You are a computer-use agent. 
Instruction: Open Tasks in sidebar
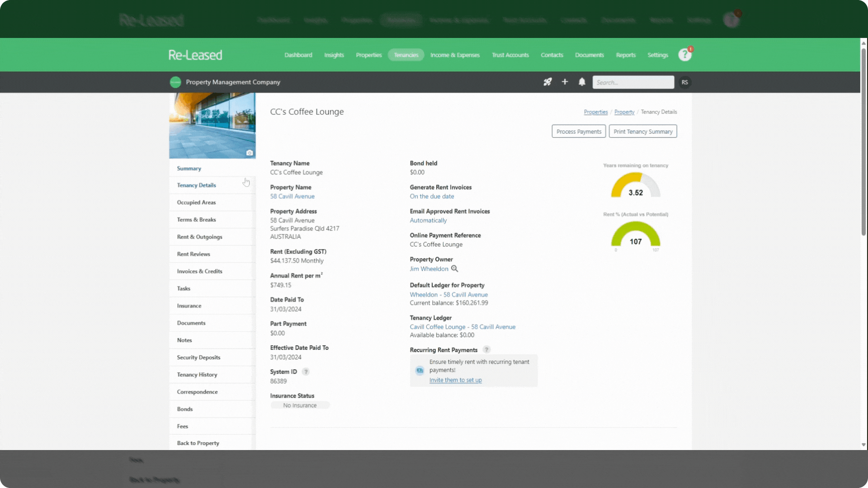pos(212,288)
